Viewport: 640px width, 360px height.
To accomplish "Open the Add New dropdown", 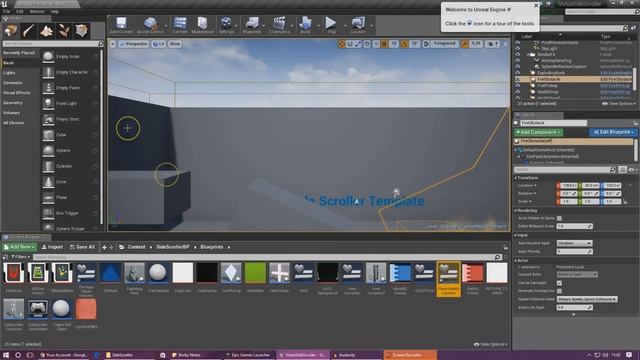I will click(19, 247).
